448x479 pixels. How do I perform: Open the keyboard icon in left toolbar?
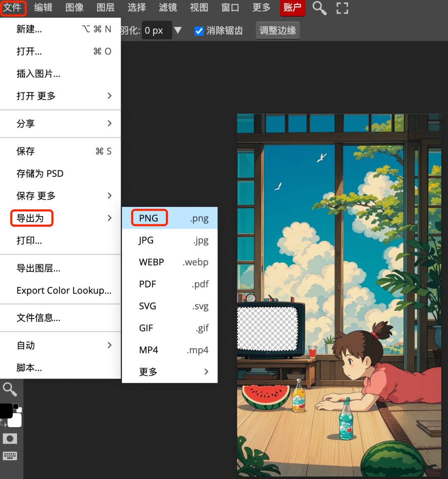tap(10, 456)
